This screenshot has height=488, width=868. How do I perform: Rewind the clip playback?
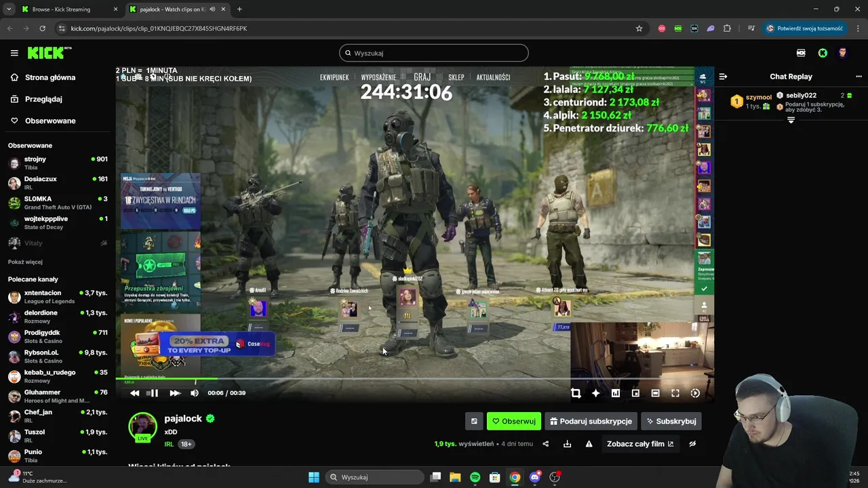135,393
